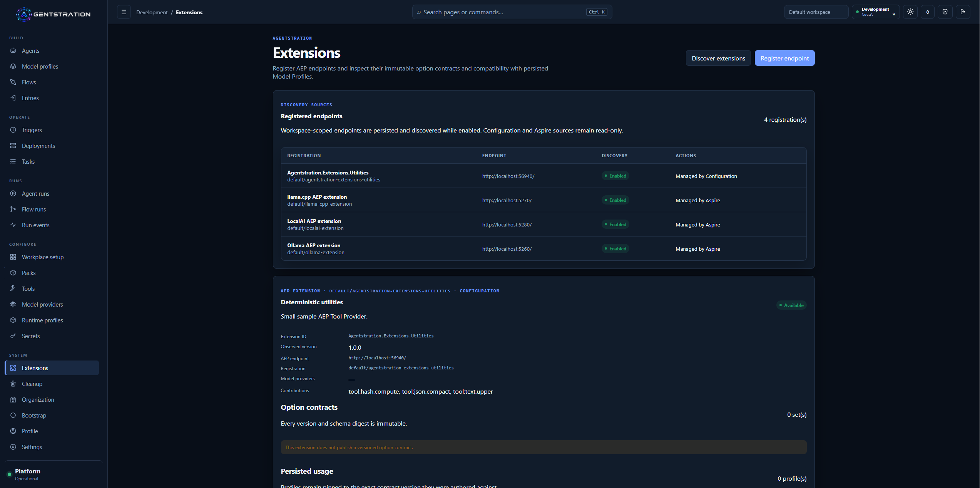Click the Tools wrench icon
The width and height of the screenshot is (980, 488).
coord(13,288)
